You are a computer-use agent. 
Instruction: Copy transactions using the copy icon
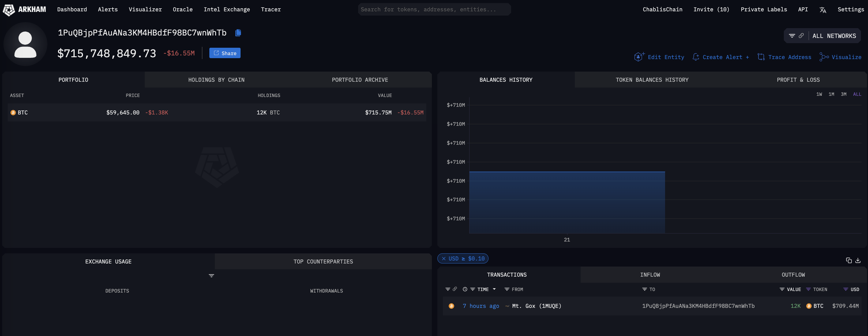pos(849,260)
